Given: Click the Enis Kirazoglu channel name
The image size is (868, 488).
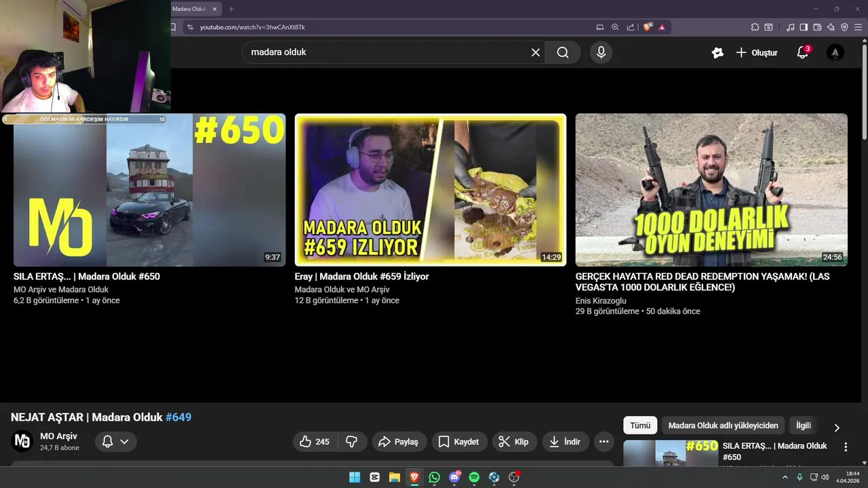Looking at the screenshot, I should [601, 301].
